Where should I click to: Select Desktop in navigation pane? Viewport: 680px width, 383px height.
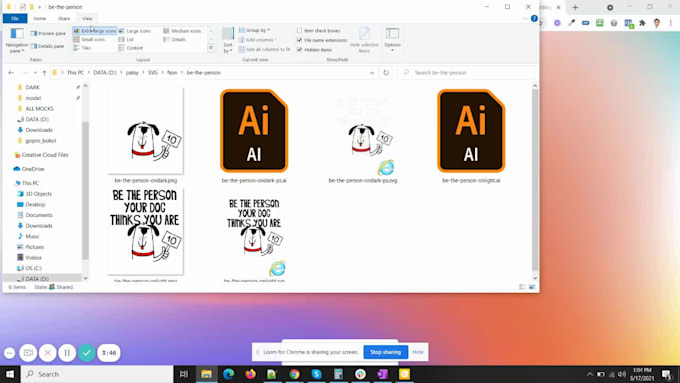tap(35, 204)
